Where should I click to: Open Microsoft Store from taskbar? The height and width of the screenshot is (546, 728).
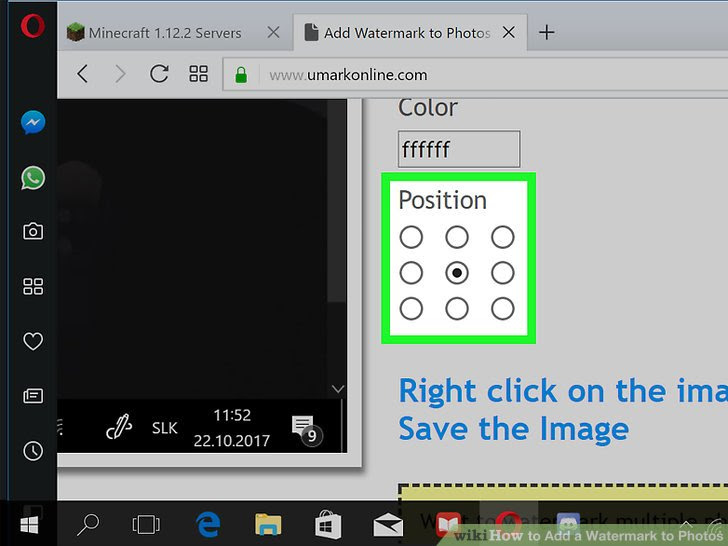[x=328, y=525]
